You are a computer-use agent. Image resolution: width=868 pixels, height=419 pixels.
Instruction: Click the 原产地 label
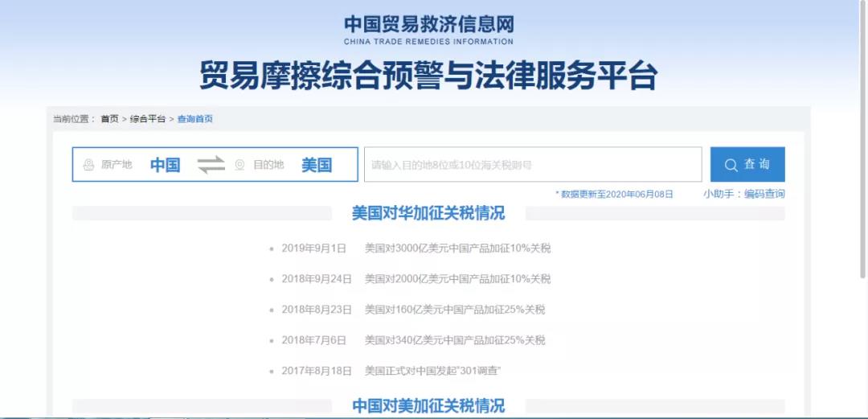(117, 165)
